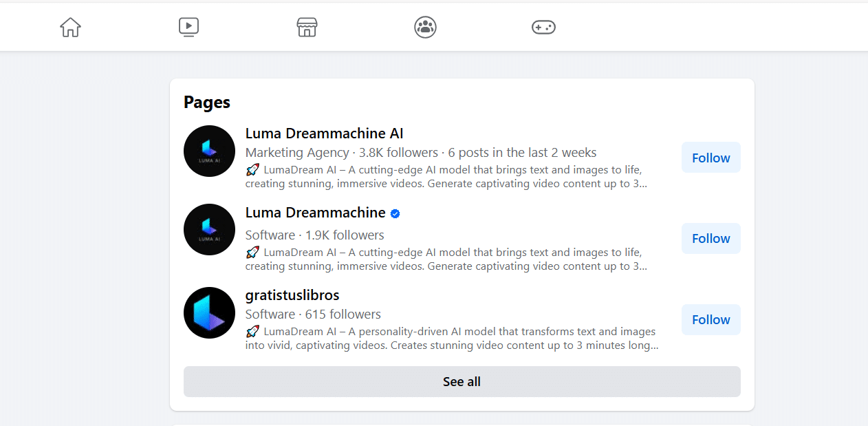This screenshot has height=426, width=868.
Task: Click the Software 615 followers text
Action: (x=313, y=315)
